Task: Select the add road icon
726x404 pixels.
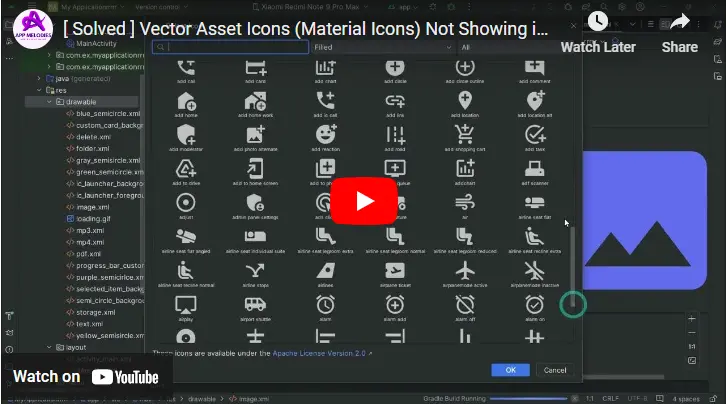Action: (395, 135)
